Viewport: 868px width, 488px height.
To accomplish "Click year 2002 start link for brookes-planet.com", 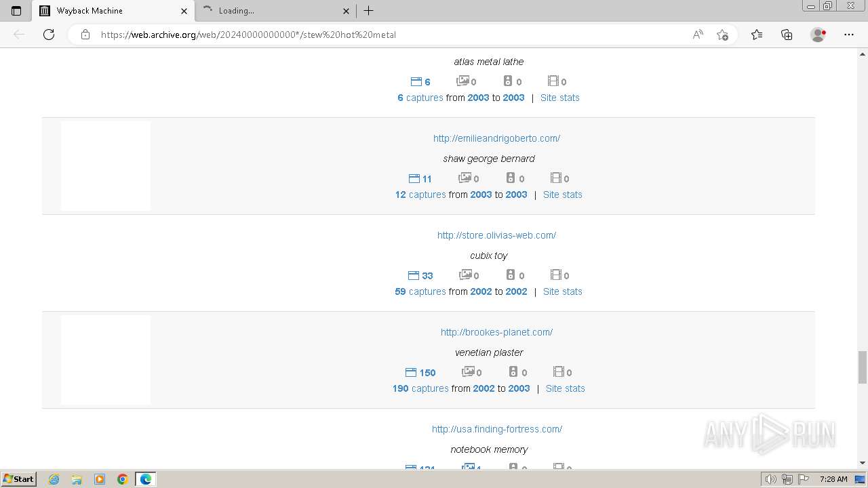I will click(484, 388).
